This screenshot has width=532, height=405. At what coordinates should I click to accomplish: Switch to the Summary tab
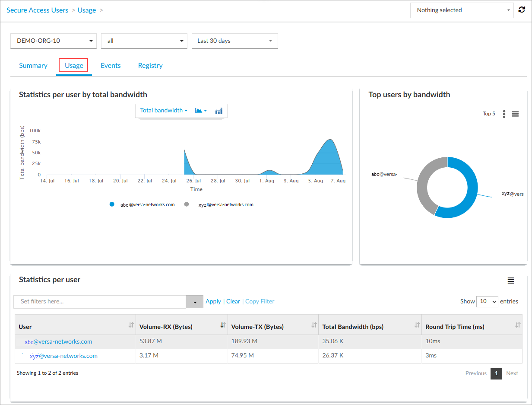pyautogui.click(x=33, y=66)
